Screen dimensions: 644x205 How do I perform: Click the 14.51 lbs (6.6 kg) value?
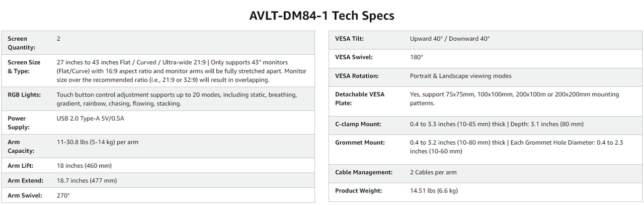click(434, 191)
